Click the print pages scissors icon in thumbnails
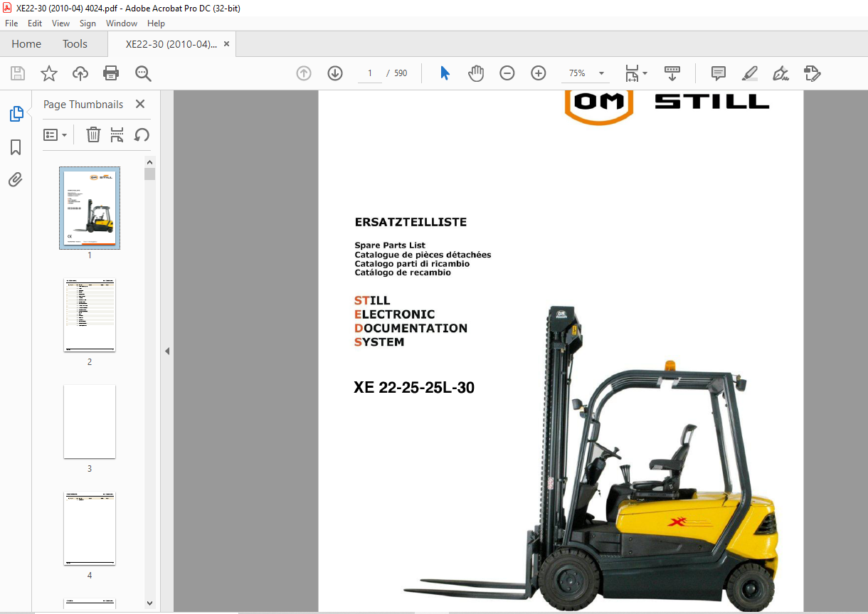 click(117, 134)
